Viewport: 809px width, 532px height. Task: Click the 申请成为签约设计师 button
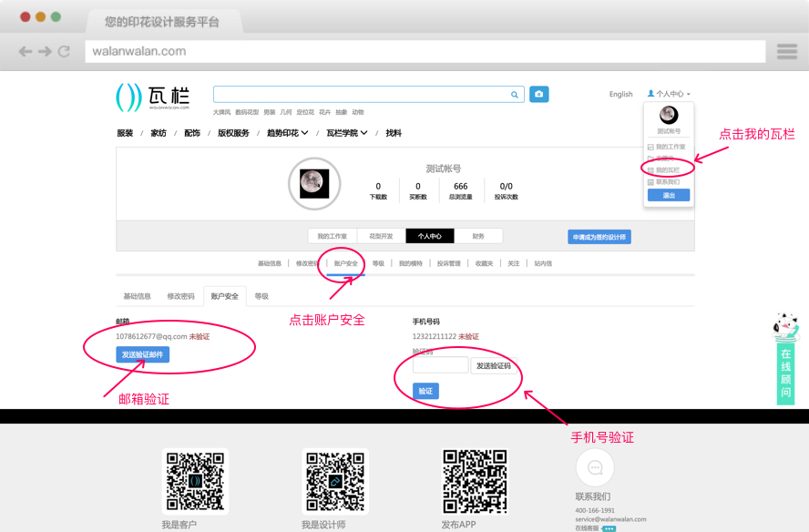point(600,235)
